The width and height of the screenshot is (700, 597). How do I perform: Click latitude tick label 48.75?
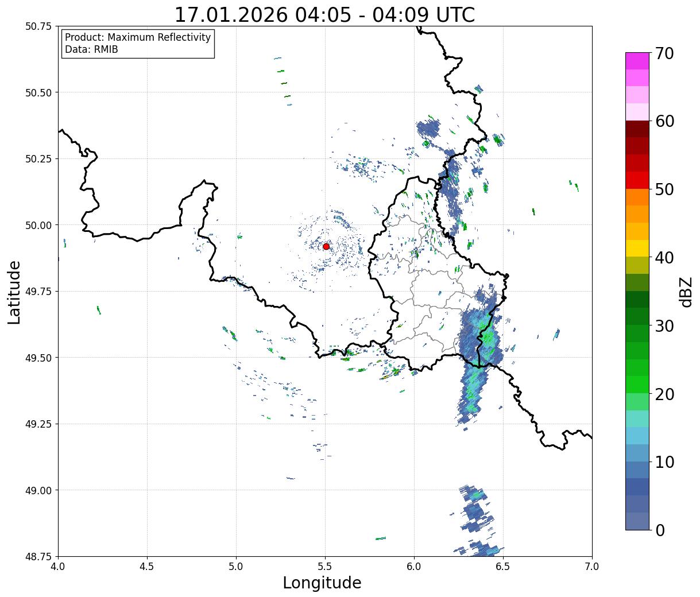(x=38, y=556)
